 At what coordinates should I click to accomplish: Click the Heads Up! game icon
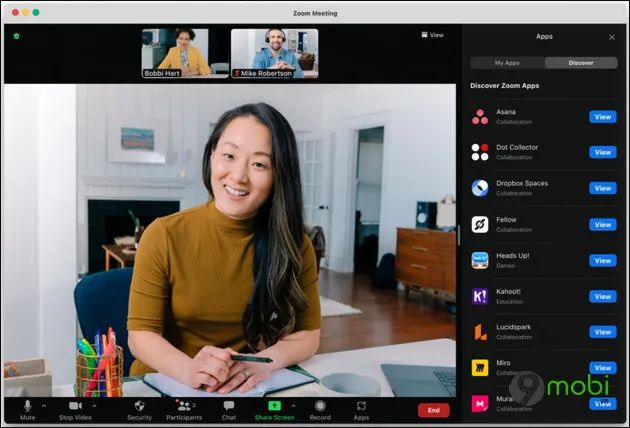[480, 260]
